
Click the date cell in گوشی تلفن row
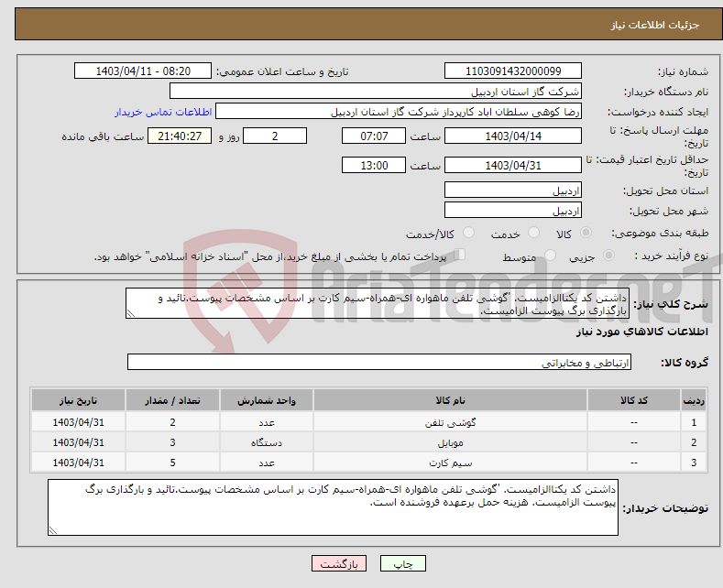[79, 422]
